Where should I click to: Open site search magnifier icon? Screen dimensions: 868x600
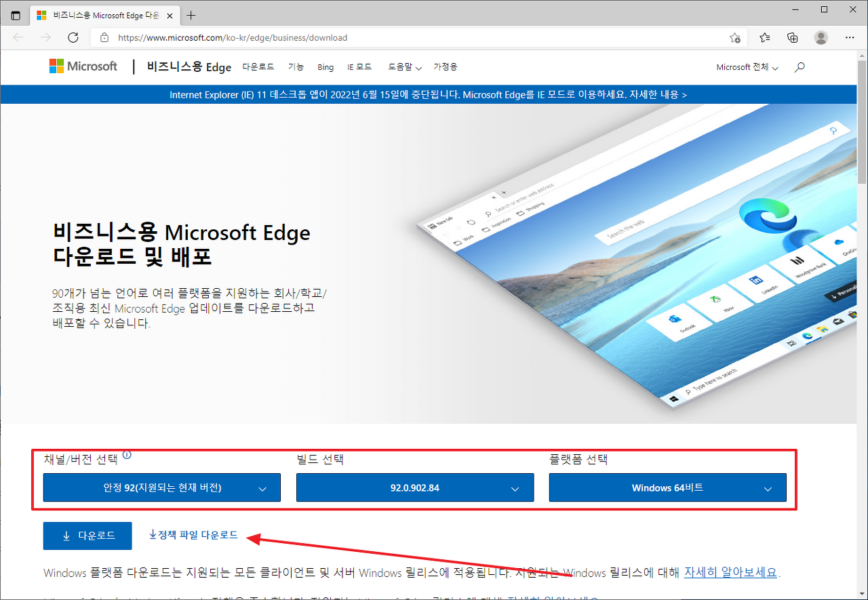[x=800, y=67]
